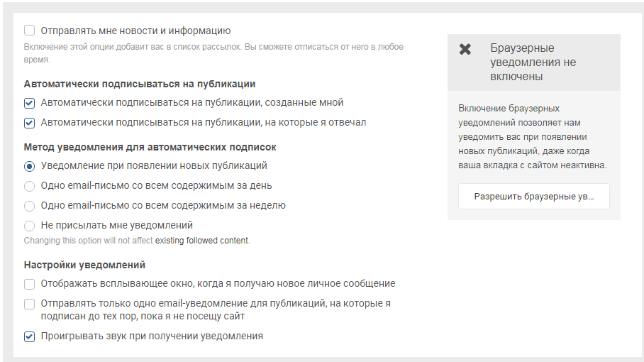Uncheck auto-follow for 'на которые я отвечал'
This screenshot has height=362, width=644.
click(29, 123)
